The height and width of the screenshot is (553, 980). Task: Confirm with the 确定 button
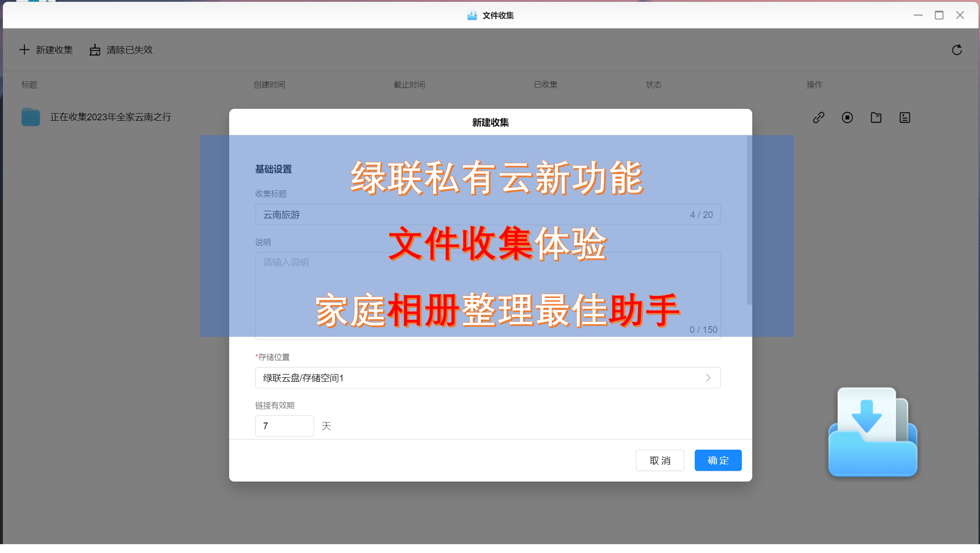[718, 460]
